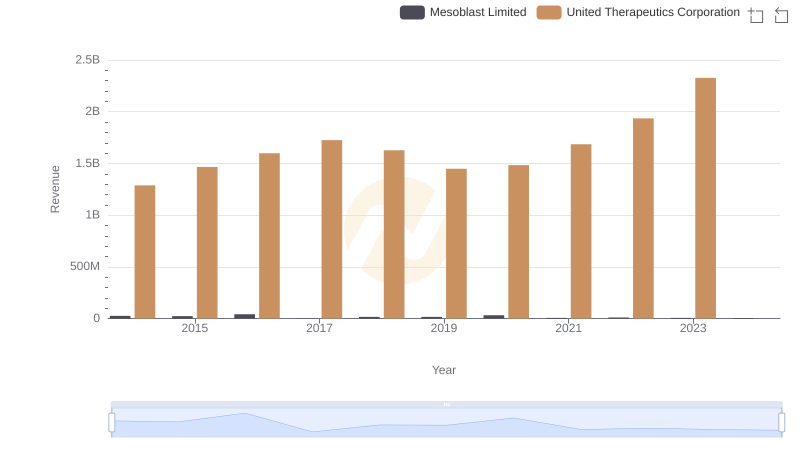800x461 pixels.
Task: Click the zoom reset (back) icon
Action: [x=781, y=15]
